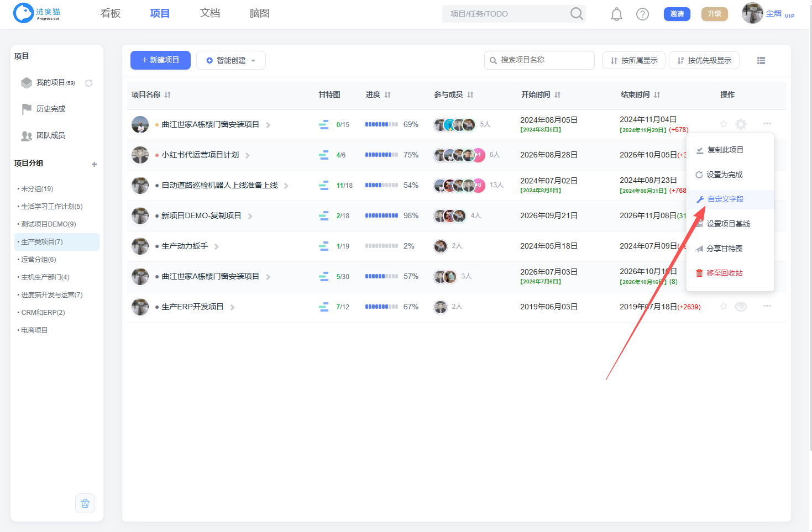Click the 邀请 button
Screen dimensions: 812x532
click(x=677, y=14)
